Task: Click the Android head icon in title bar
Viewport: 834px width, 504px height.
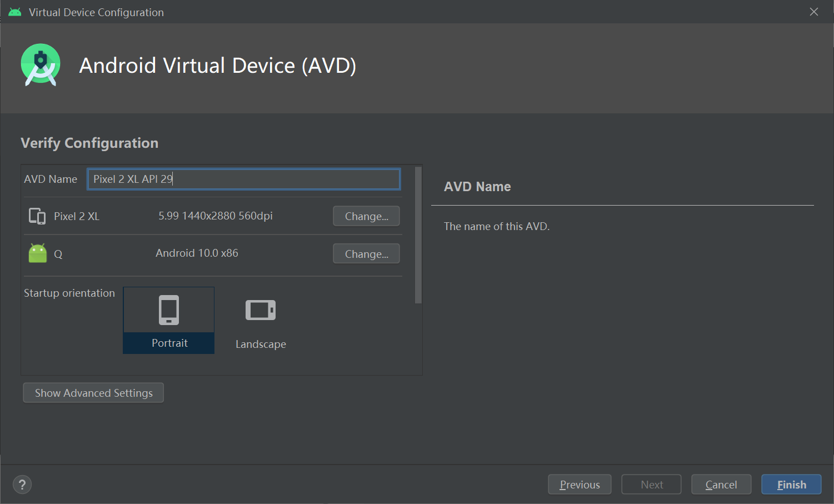Action: coord(15,12)
